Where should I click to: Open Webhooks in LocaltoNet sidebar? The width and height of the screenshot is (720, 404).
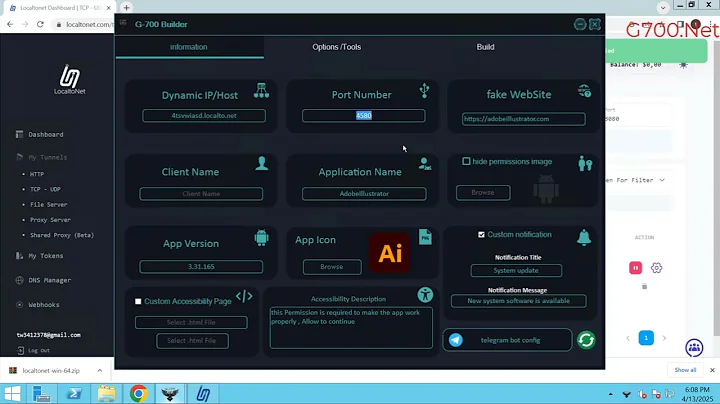coord(44,304)
